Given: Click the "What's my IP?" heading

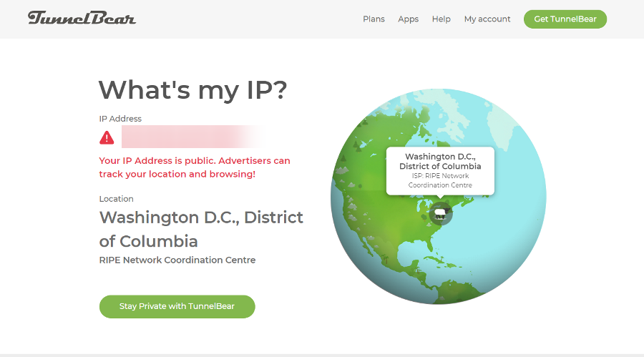Looking at the screenshot, I should pos(193,90).
